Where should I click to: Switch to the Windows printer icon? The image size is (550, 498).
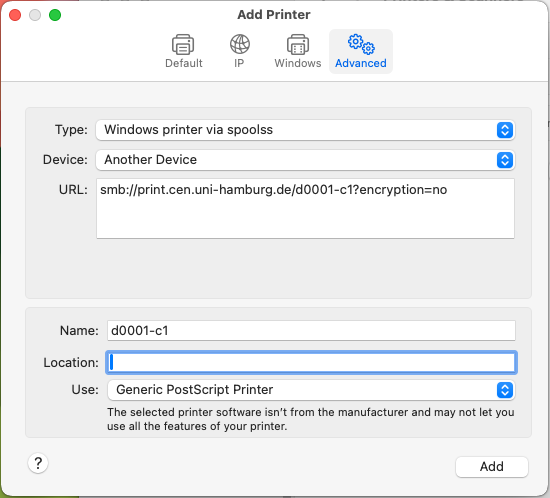[x=298, y=45]
